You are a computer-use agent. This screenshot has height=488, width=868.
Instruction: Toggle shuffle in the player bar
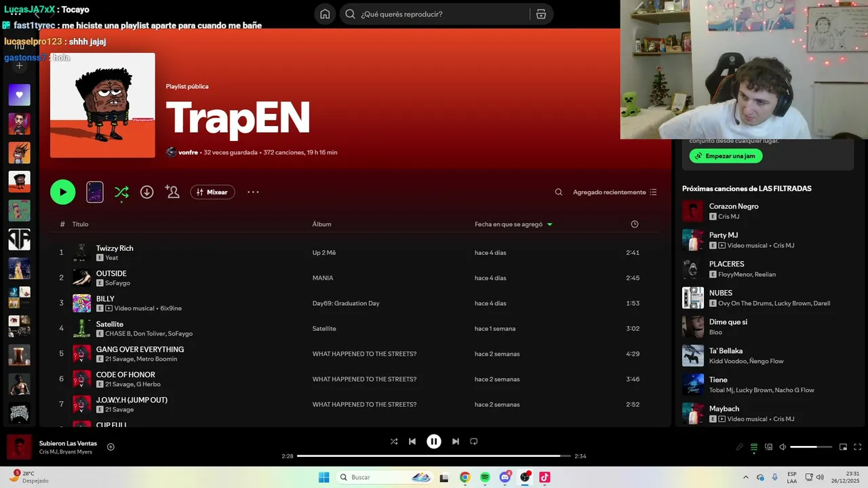pos(394,441)
